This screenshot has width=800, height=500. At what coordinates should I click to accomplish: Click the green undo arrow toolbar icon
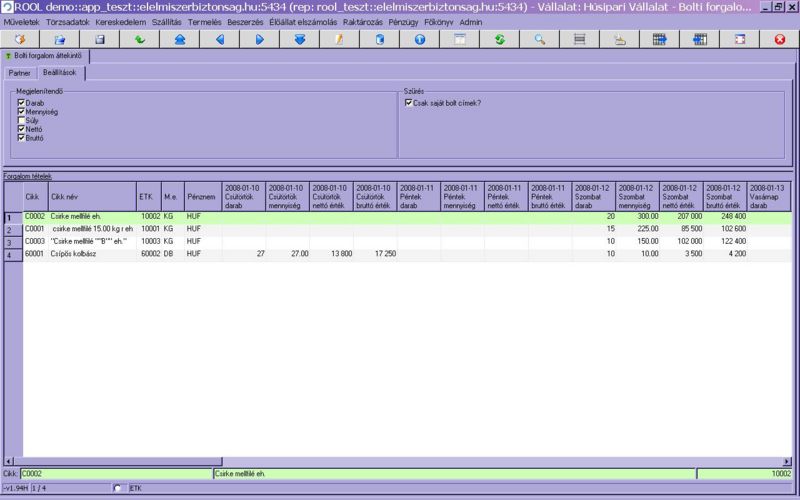pyautogui.click(x=139, y=39)
